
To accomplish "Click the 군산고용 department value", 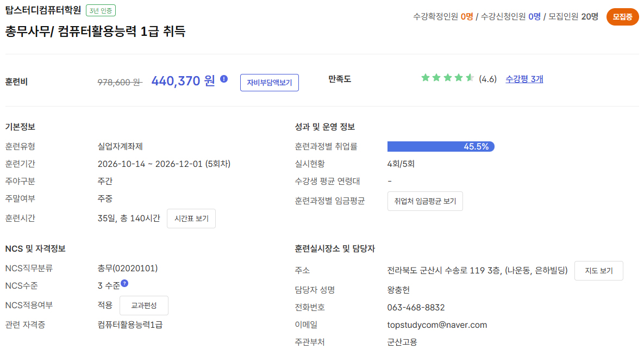I will [x=402, y=342].
